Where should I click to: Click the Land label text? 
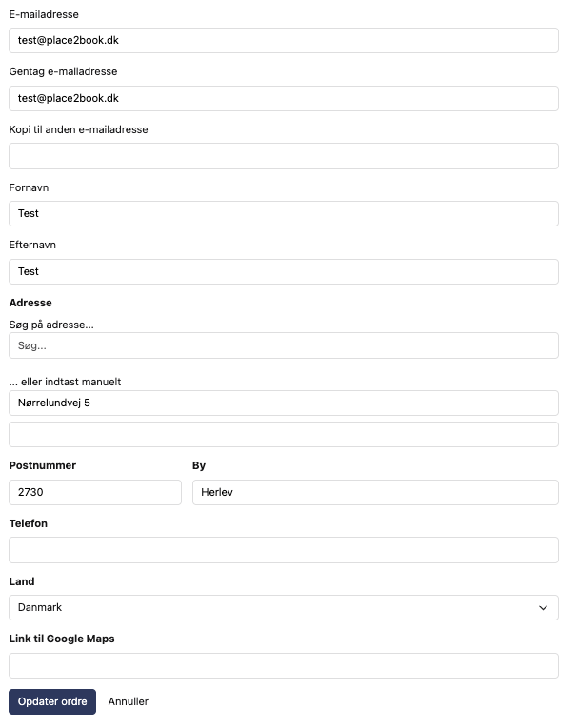pyautogui.click(x=22, y=581)
